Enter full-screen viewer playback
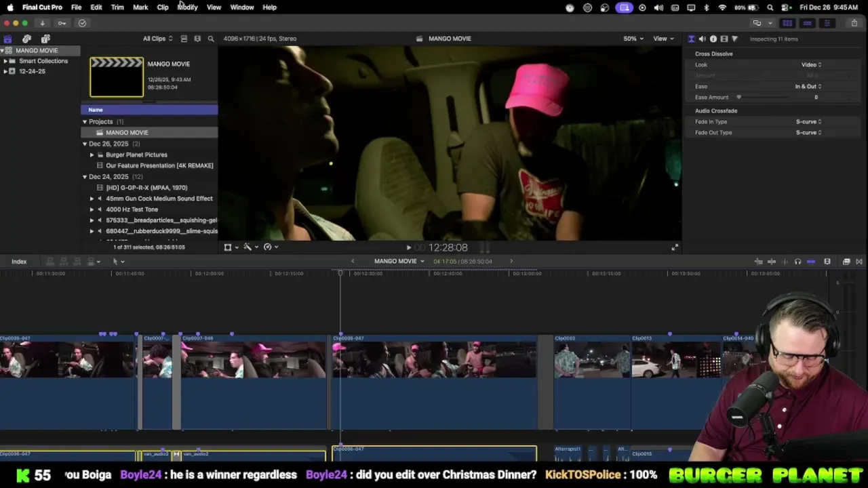Screen dimensions: 868x488 (x=674, y=247)
